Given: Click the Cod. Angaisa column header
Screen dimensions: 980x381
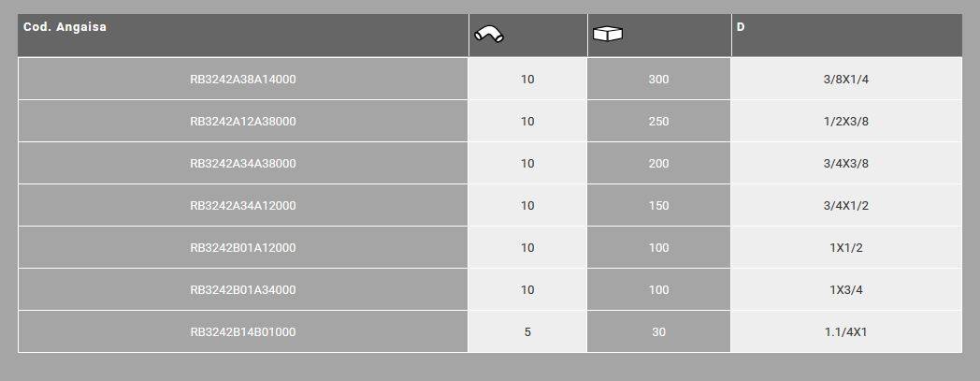Looking at the screenshot, I should coord(65,28).
